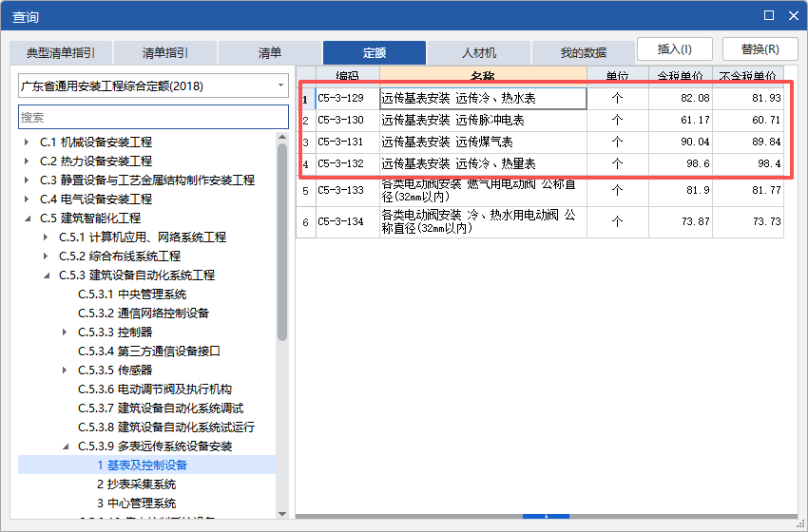Open the 典型清单指引 tab

pyautogui.click(x=61, y=53)
